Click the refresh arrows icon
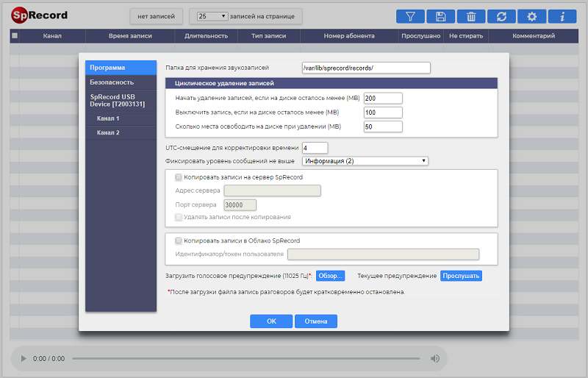 point(501,16)
